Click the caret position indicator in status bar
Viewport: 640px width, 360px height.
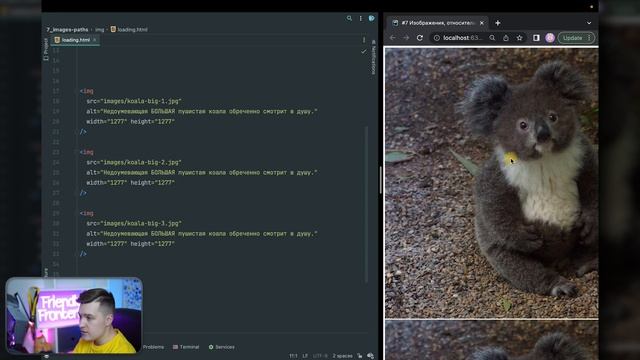tap(293, 356)
